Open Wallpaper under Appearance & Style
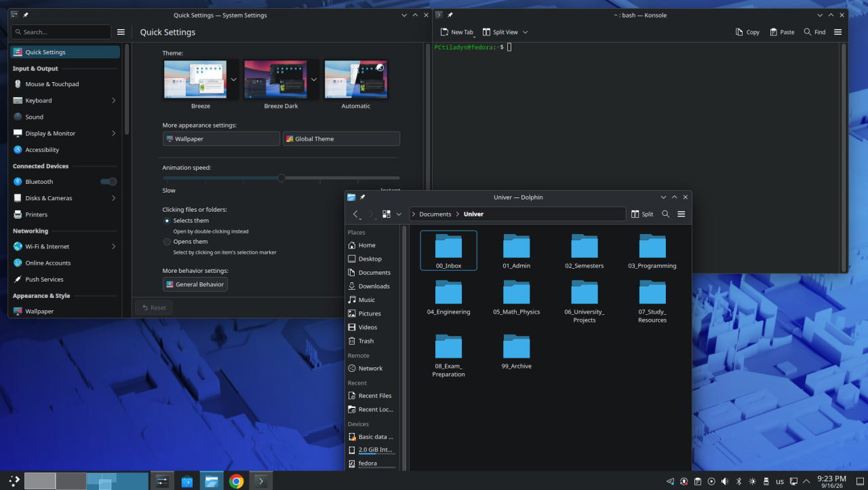The image size is (868, 490). click(66, 311)
